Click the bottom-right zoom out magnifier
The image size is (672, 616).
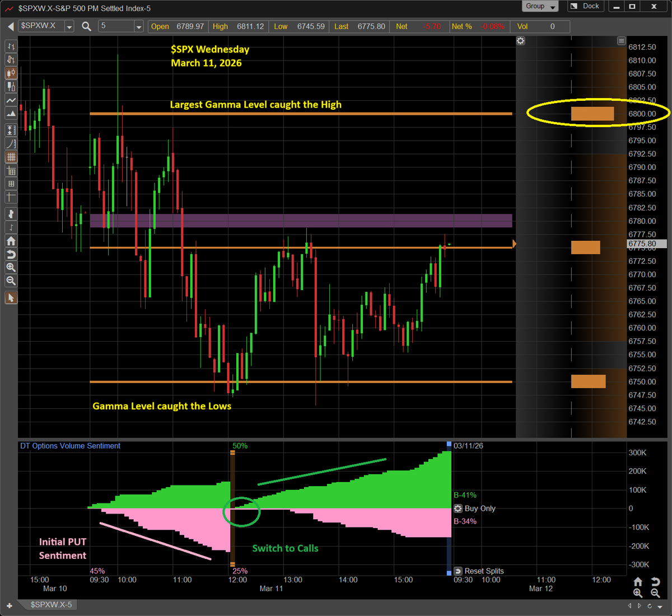coord(655,593)
